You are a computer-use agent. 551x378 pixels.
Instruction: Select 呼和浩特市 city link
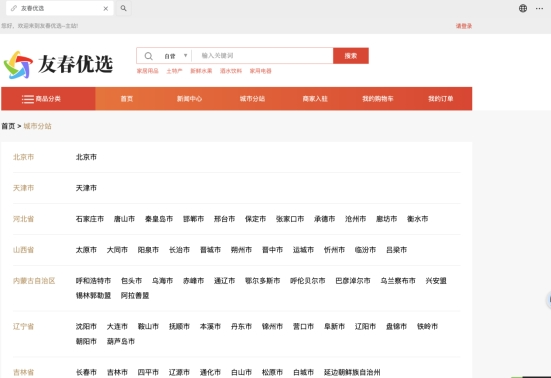(x=93, y=281)
